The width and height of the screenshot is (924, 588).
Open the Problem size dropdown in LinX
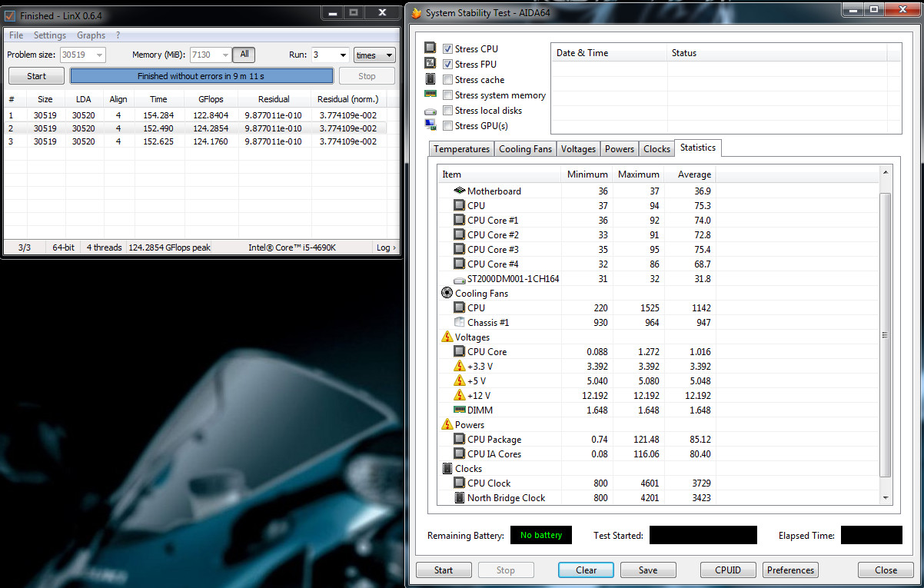click(x=99, y=55)
